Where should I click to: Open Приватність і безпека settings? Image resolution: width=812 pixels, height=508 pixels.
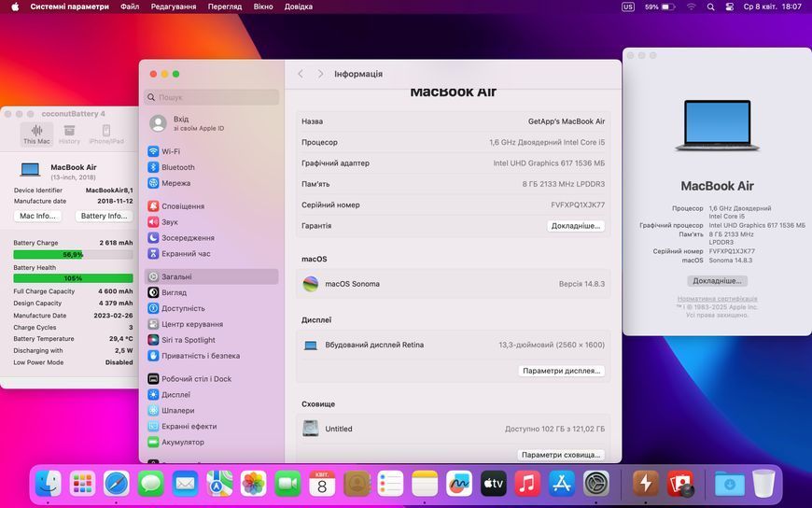(211, 356)
